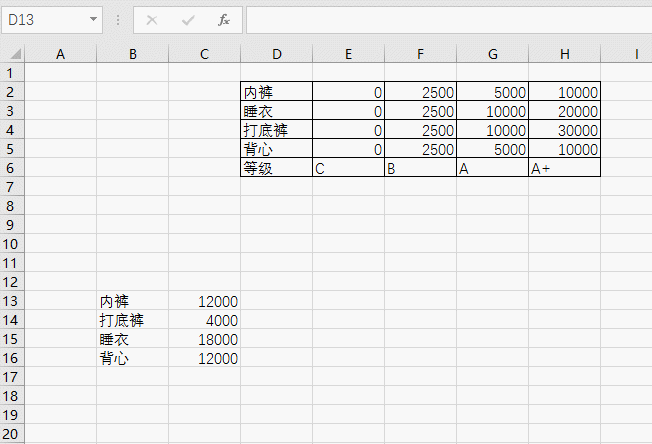Screen dimensions: 652x444
Task: Select cell G6 with grade A
Action: click(x=493, y=168)
